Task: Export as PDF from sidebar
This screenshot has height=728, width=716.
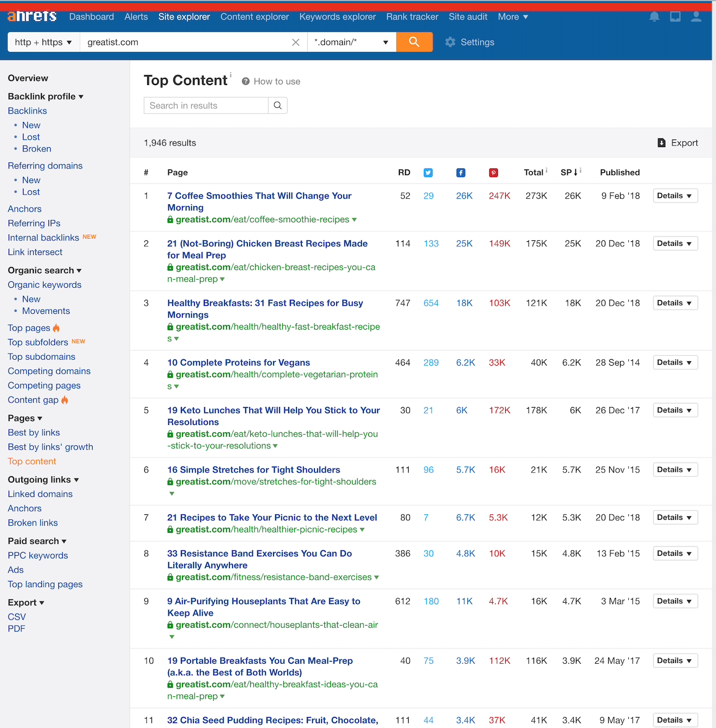Action: pyautogui.click(x=16, y=629)
